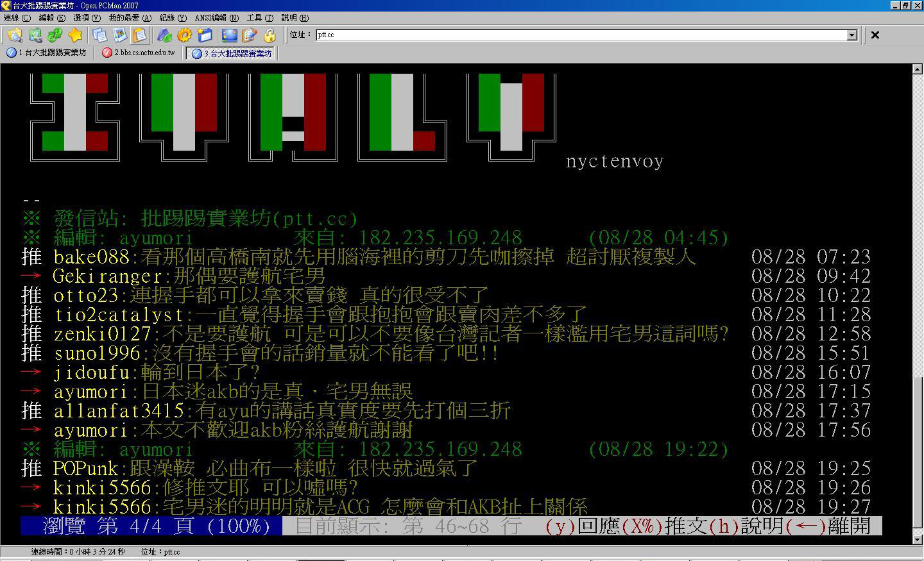Click the copy documents toolbar icon
The width and height of the screenshot is (924, 561).
coord(99,35)
